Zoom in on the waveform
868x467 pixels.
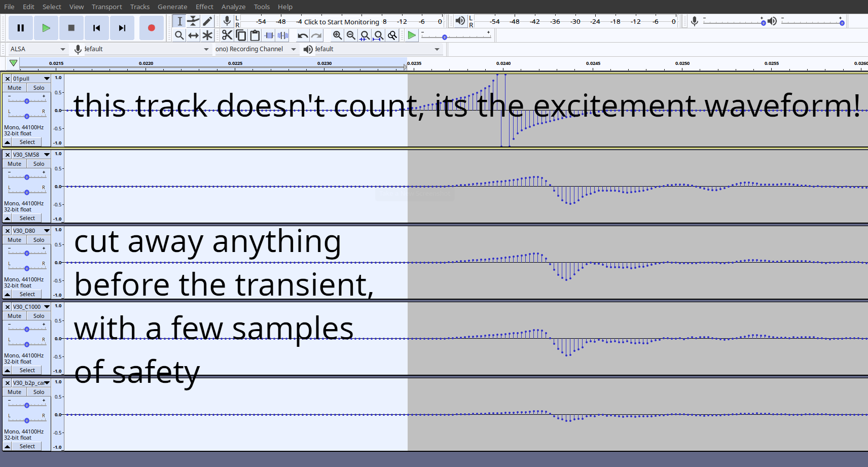coord(337,35)
